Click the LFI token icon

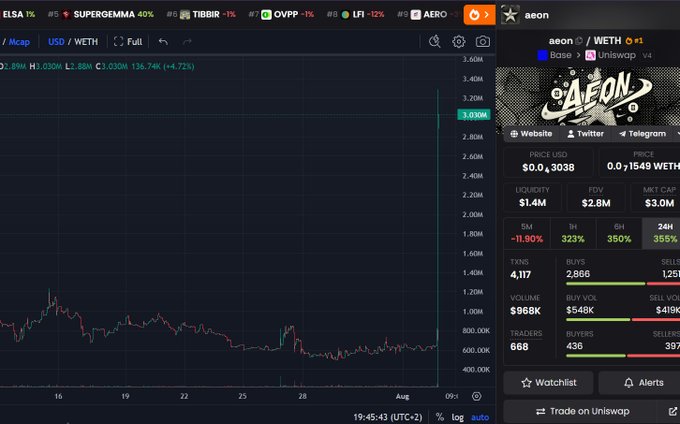[345, 15]
